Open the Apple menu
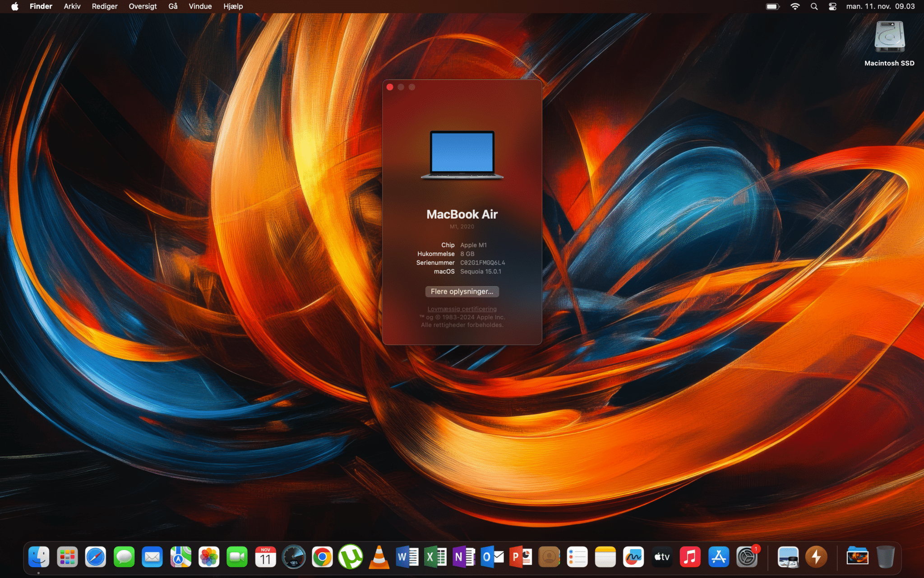Viewport: 924px width, 578px height. coord(14,6)
